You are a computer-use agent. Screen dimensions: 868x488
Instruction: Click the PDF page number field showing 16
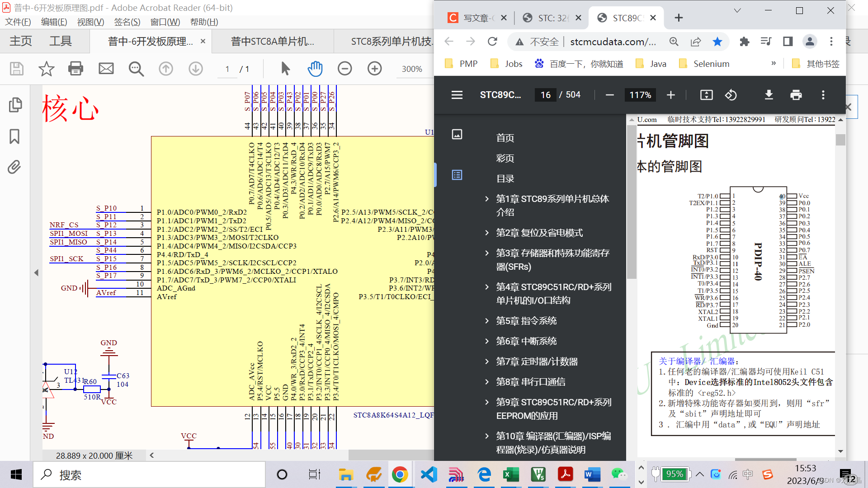(546, 95)
